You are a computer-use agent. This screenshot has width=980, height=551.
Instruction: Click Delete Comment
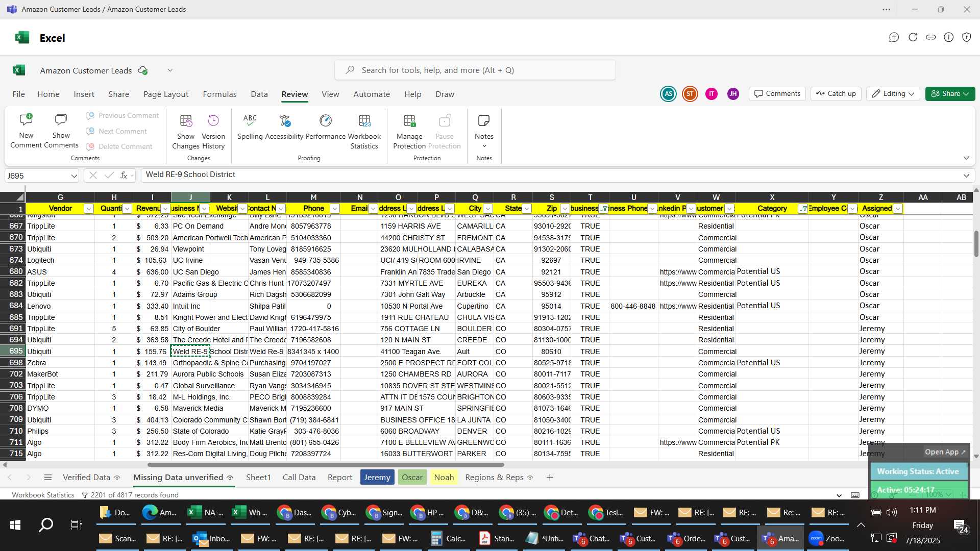click(x=119, y=146)
